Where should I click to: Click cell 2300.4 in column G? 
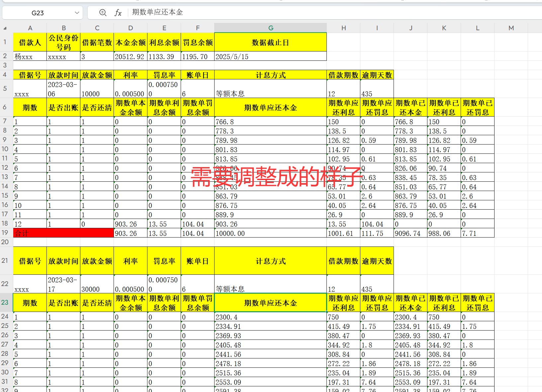[271, 317]
